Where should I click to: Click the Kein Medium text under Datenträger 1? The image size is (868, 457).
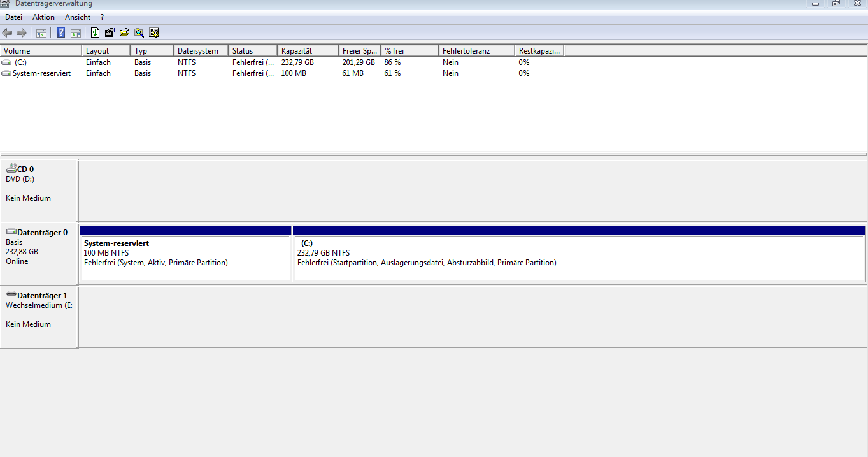pyautogui.click(x=28, y=324)
